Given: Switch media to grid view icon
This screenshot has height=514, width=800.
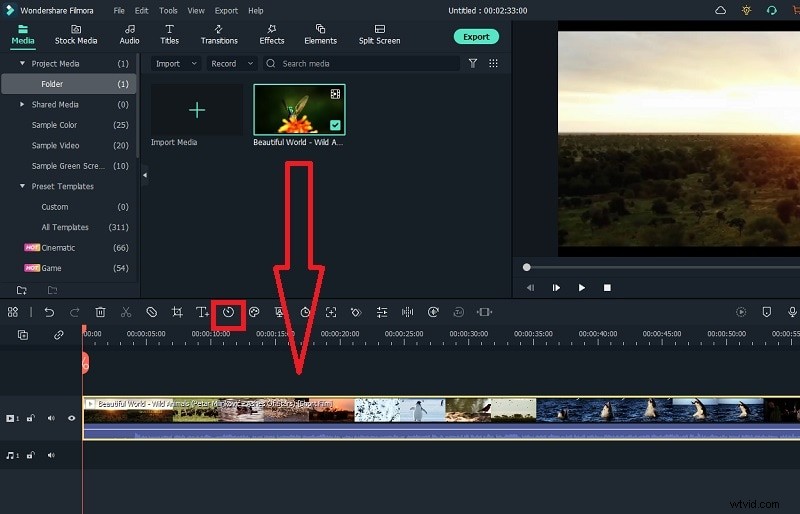Looking at the screenshot, I should 493,63.
